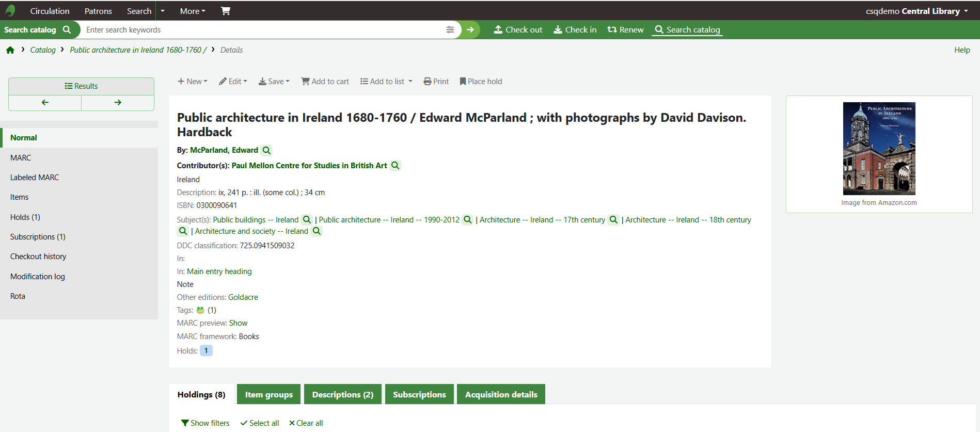This screenshot has width=980, height=432.
Task: Open search options sliders icon
Action: (x=450, y=30)
